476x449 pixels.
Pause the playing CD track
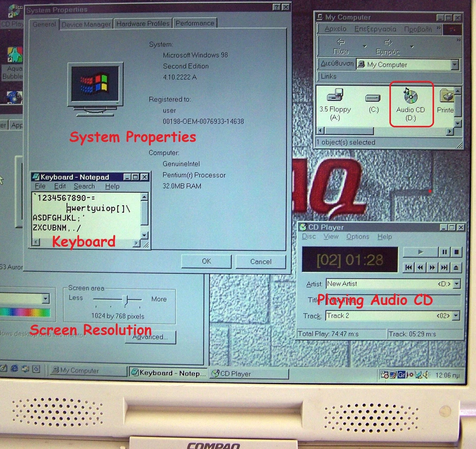(x=445, y=252)
